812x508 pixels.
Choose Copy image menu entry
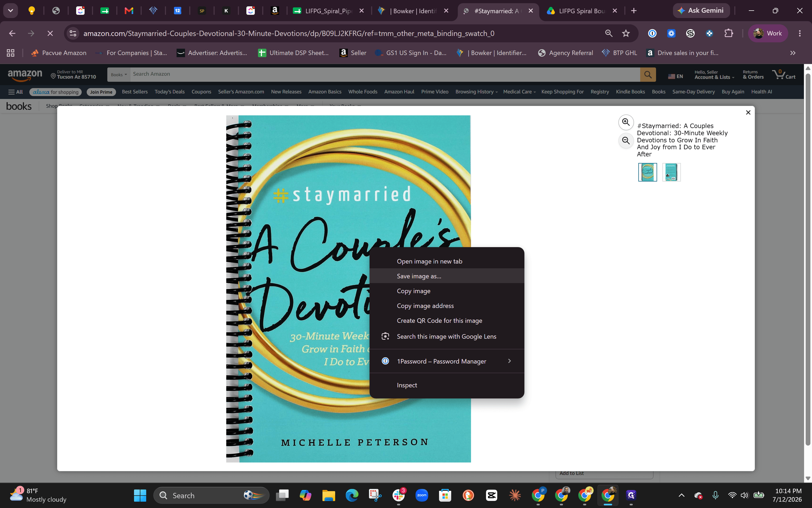(447, 291)
